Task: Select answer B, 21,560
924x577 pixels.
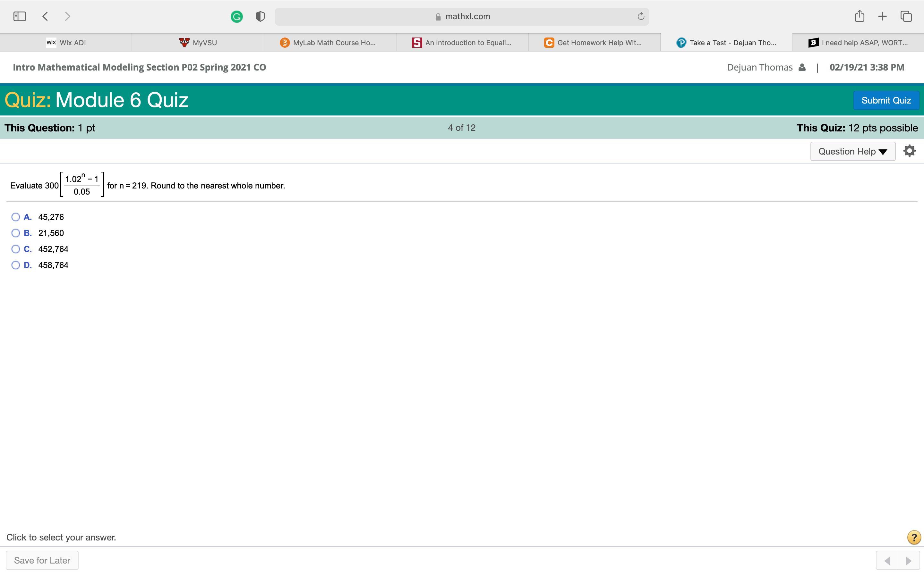Action: click(x=16, y=233)
